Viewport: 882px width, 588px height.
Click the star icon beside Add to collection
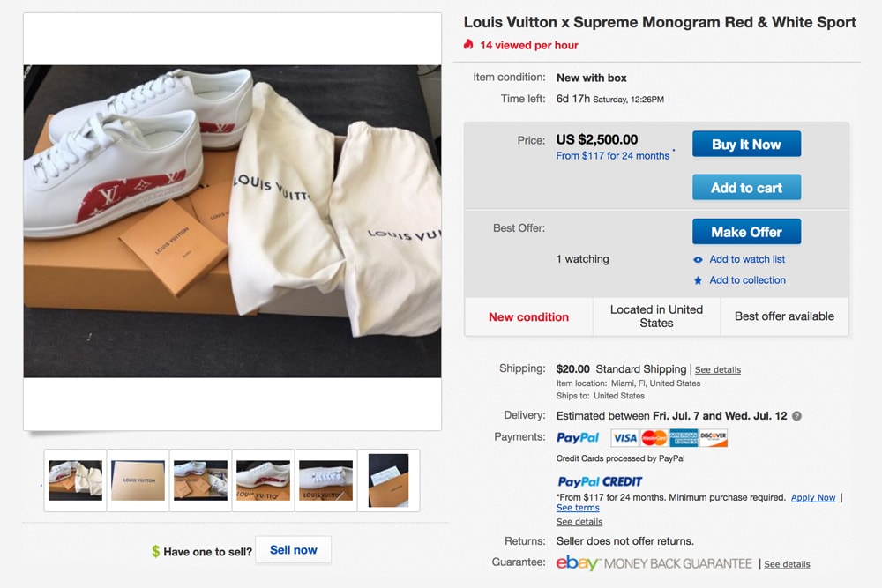point(699,280)
